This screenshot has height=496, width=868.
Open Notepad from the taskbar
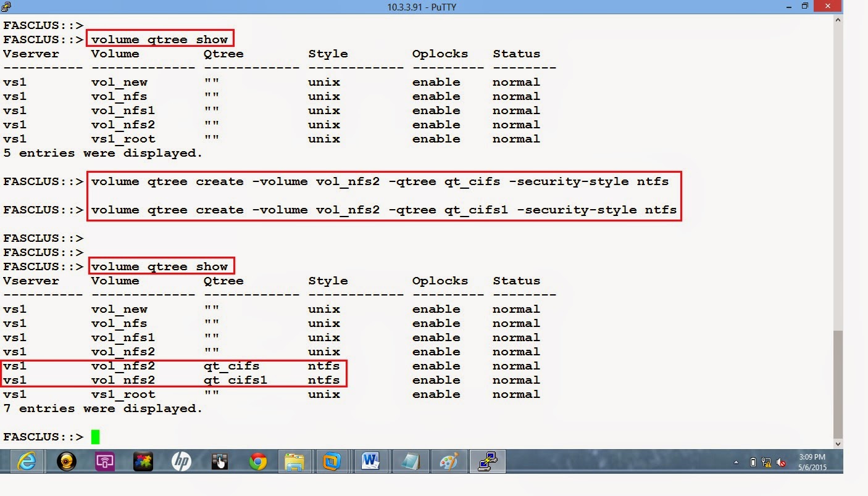coord(409,461)
